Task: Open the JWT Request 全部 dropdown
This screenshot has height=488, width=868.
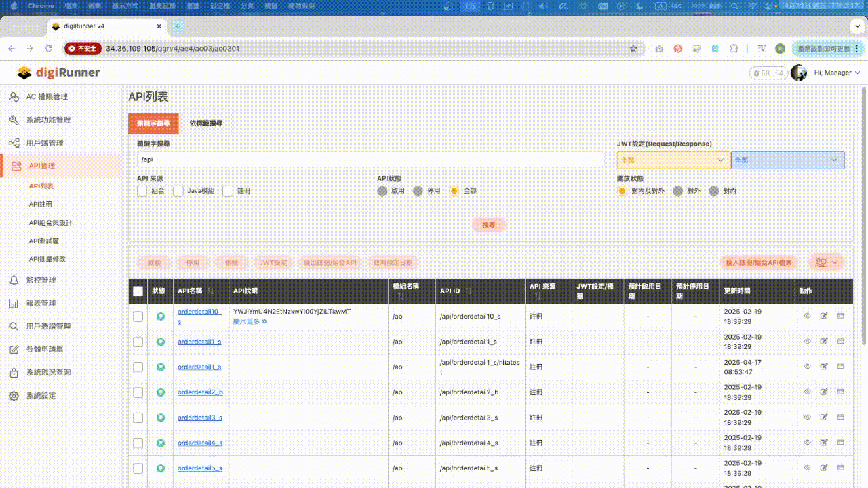Action: [x=673, y=160]
